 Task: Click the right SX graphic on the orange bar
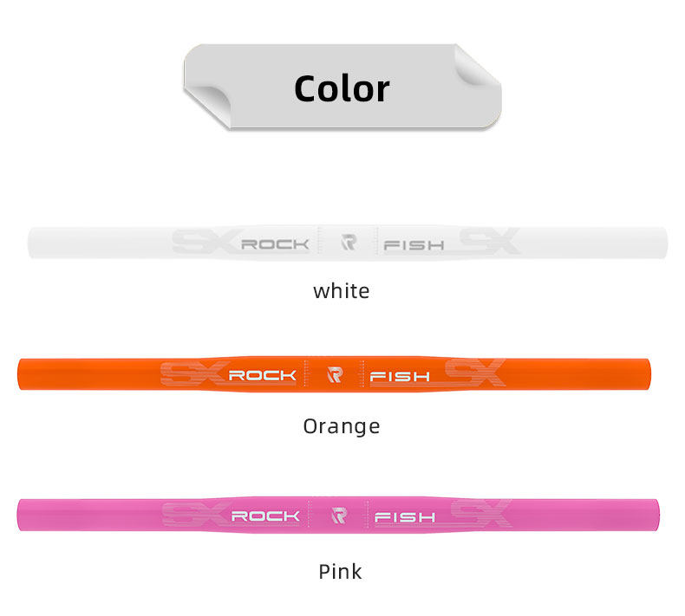tap(474, 373)
